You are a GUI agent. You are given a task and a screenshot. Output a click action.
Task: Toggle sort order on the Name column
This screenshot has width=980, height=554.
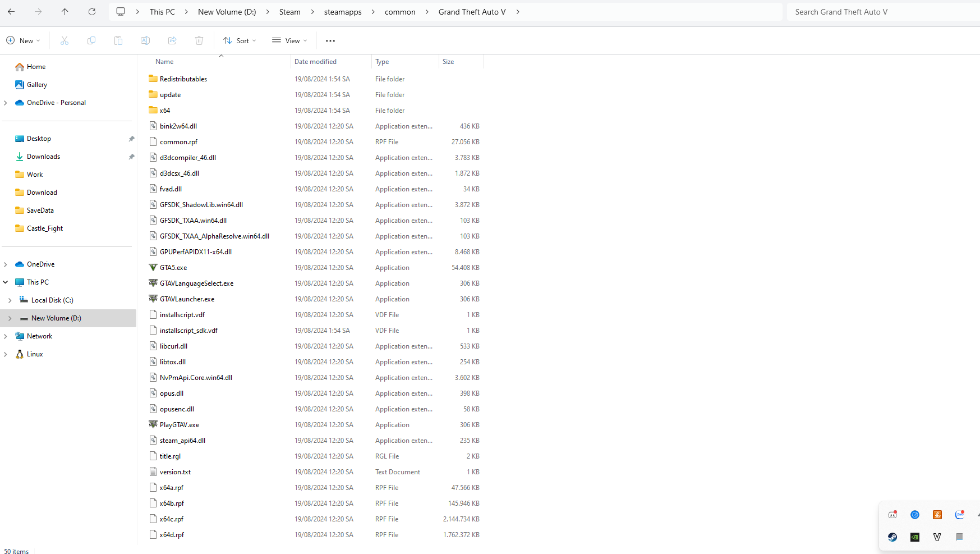pyautogui.click(x=164, y=61)
